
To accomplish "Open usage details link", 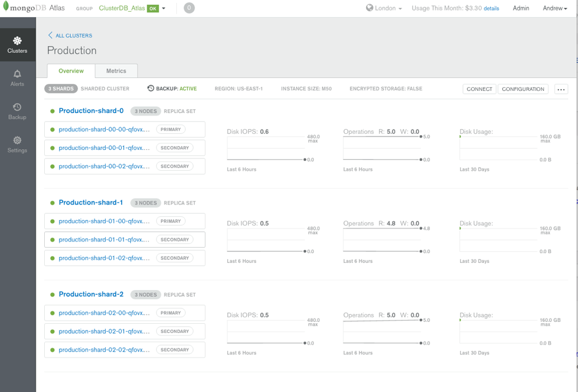I will point(491,9).
